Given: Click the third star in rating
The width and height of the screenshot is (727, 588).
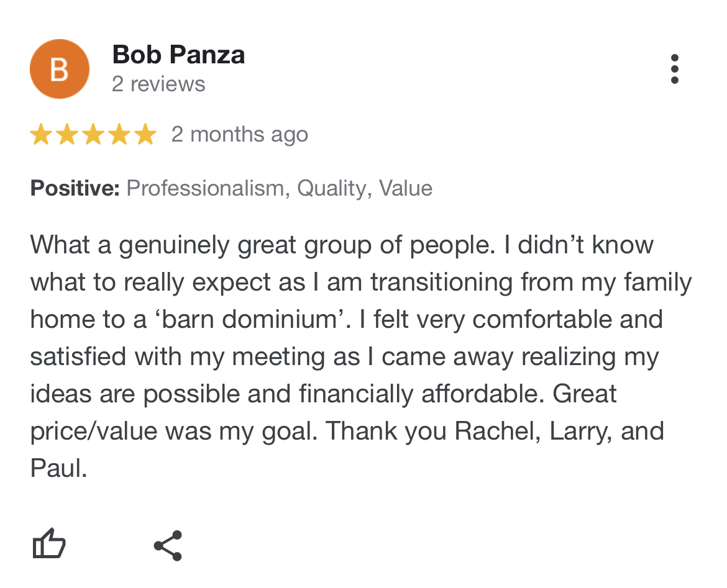Looking at the screenshot, I should pos(93,134).
